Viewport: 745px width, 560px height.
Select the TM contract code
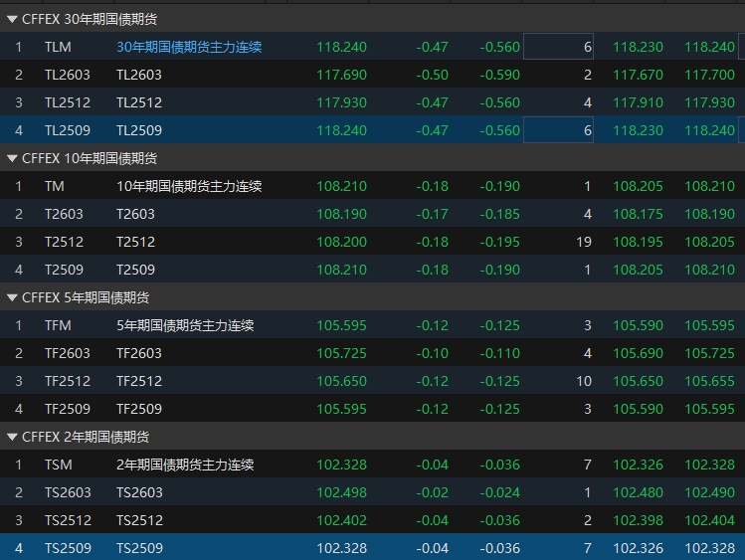(x=54, y=186)
